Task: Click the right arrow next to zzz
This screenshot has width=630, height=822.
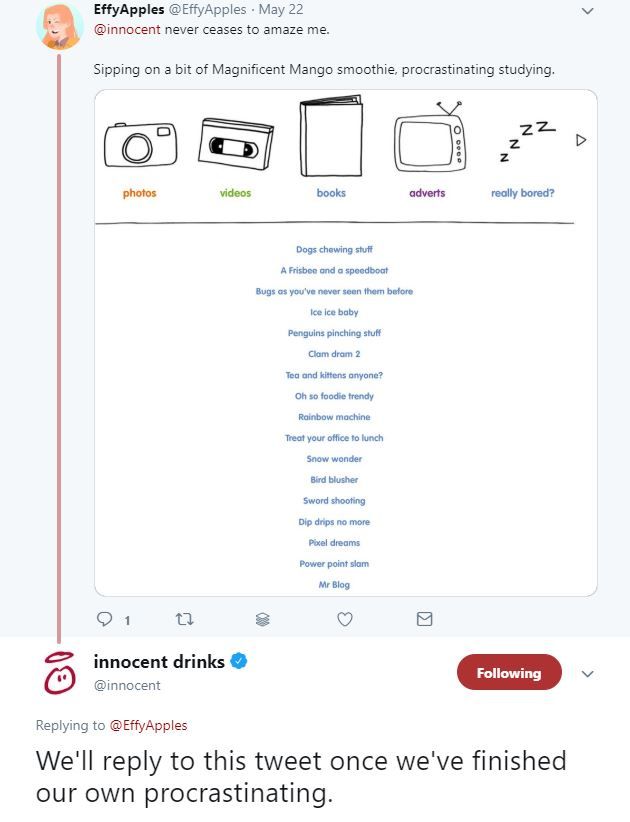Action: click(581, 140)
